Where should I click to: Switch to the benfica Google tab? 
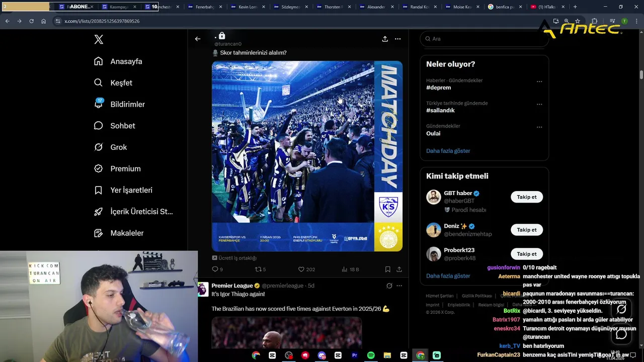(x=505, y=7)
